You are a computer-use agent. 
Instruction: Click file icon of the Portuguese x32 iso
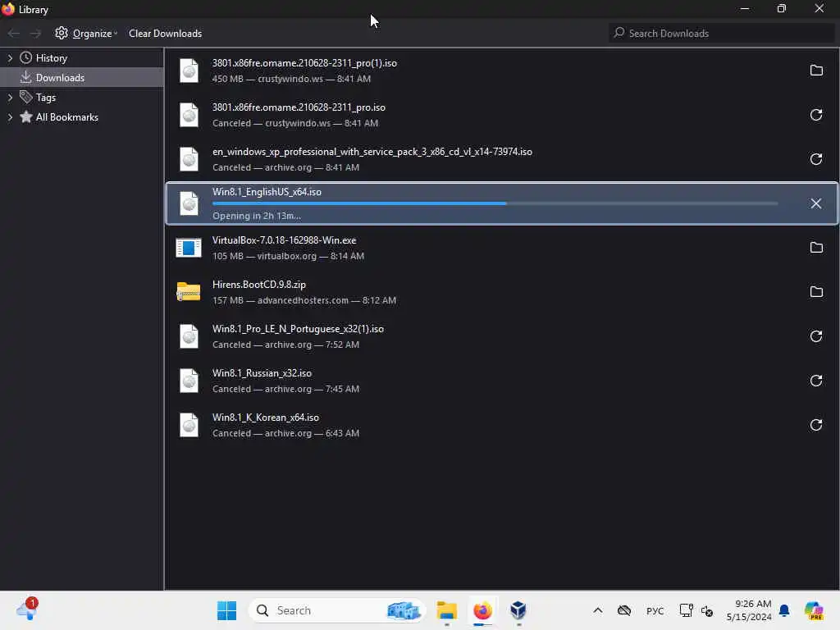click(x=189, y=336)
